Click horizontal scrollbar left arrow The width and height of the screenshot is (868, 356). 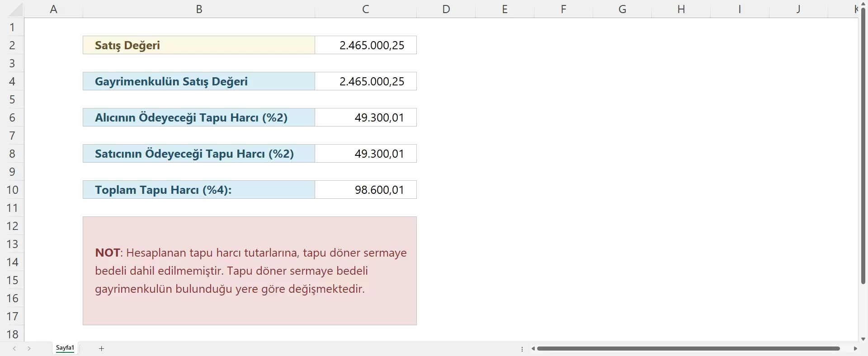tap(533, 348)
